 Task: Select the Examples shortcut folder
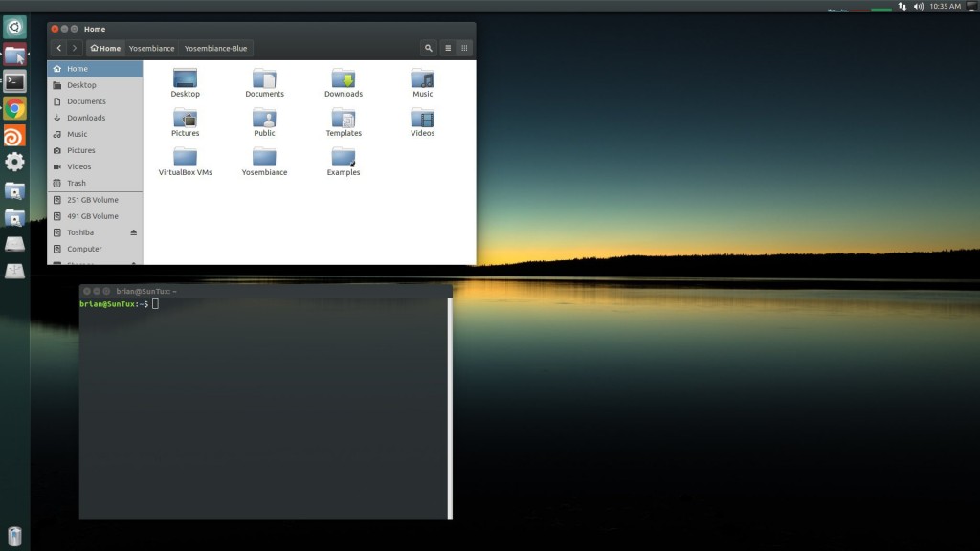coord(344,161)
